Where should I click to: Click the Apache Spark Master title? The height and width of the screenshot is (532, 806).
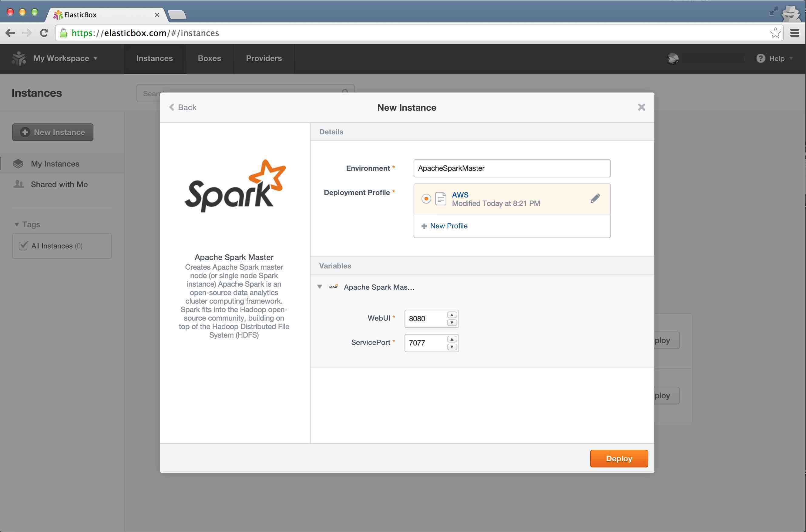234,257
